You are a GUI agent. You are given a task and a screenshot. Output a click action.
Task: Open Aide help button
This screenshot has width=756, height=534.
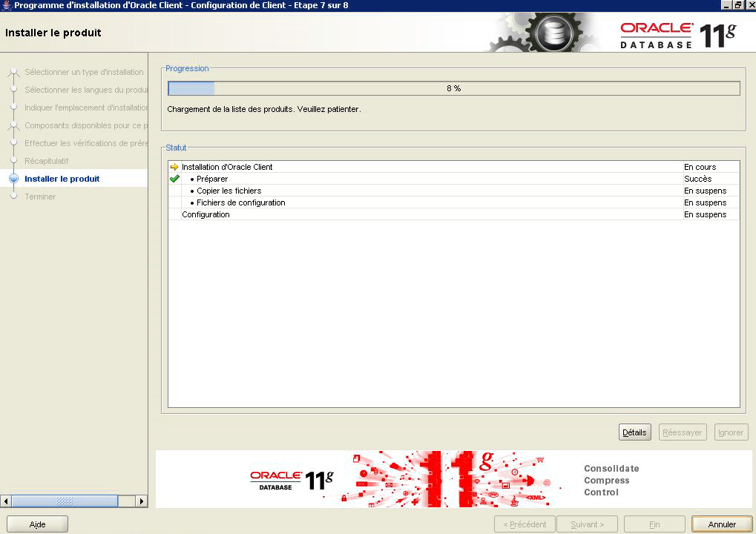37,524
